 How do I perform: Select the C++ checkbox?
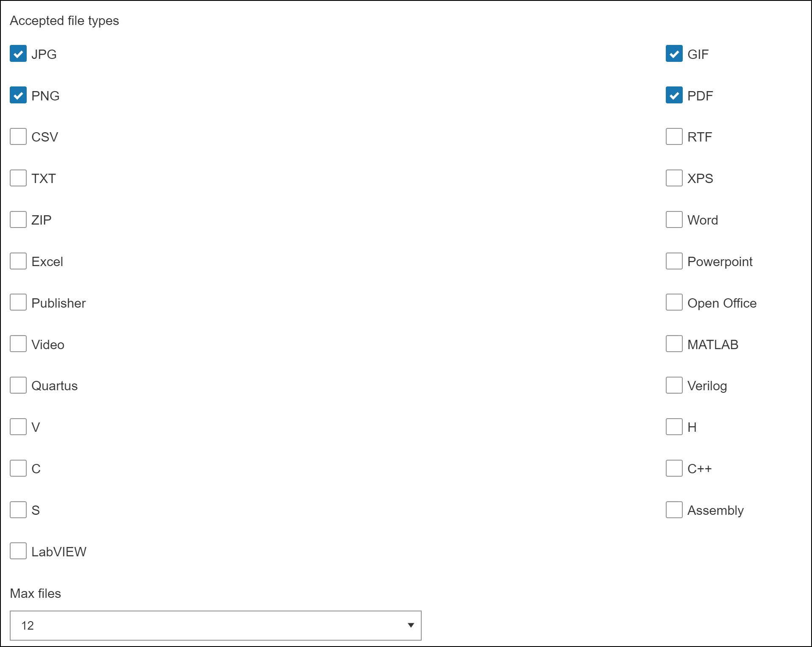coord(674,469)
